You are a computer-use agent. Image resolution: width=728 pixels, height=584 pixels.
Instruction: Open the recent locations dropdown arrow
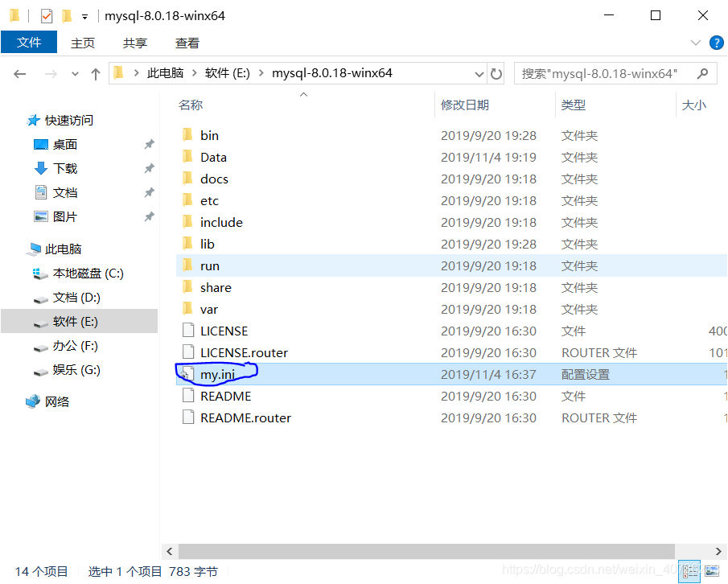pos(75,74)
